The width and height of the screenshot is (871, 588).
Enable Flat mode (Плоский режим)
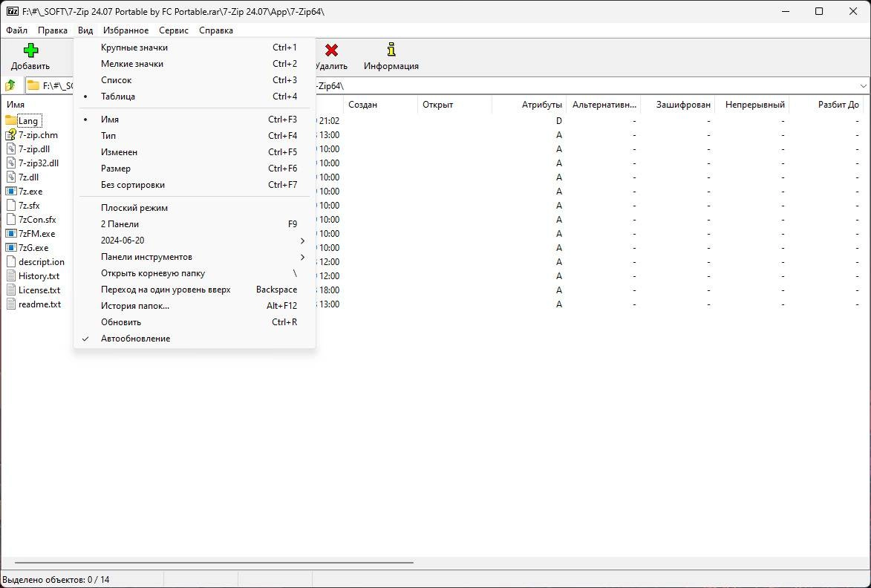click(195, 208)
